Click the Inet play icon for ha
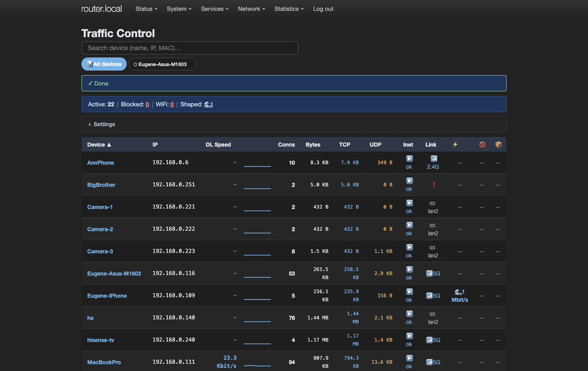The height and width of the screenshot is (371, 588). click(x=410, y=314)
